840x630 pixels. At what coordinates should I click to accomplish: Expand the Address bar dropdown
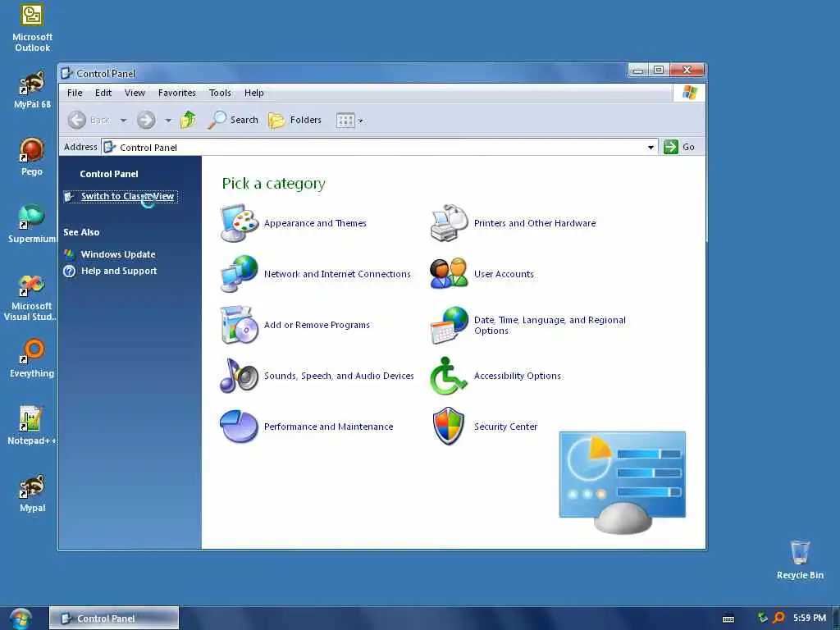coord(651,148)
